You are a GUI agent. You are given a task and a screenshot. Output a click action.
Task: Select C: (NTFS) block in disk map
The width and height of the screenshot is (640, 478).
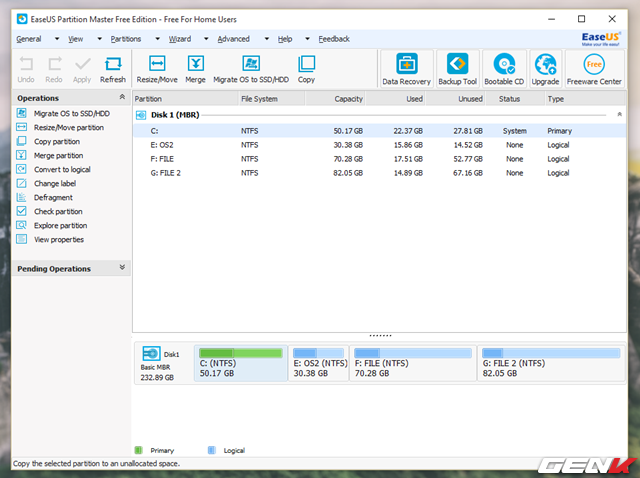[241, 363]
